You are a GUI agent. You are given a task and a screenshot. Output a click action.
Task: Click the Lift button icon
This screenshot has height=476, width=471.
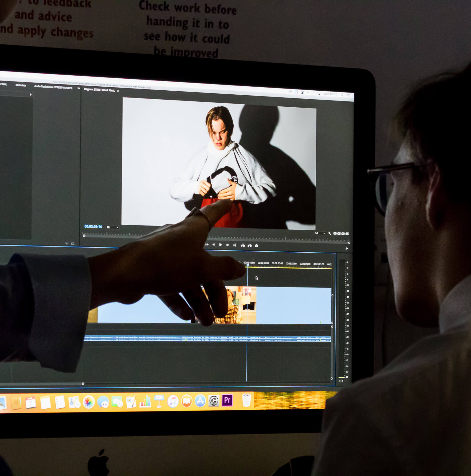tap(243, 245)
